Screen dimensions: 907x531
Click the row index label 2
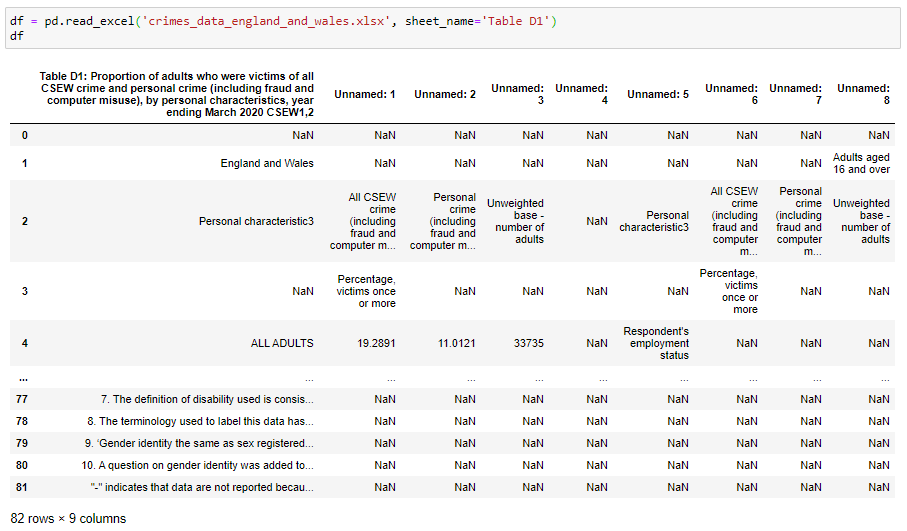point(24,222)
